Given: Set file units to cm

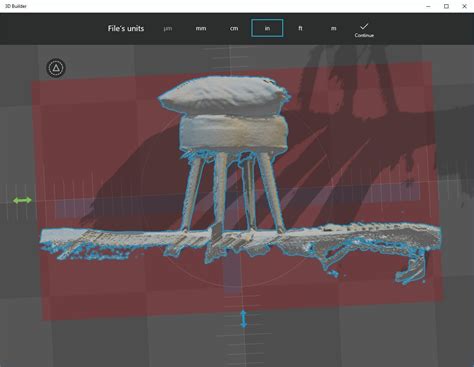Looking at the screenshot, I should 234,28.
